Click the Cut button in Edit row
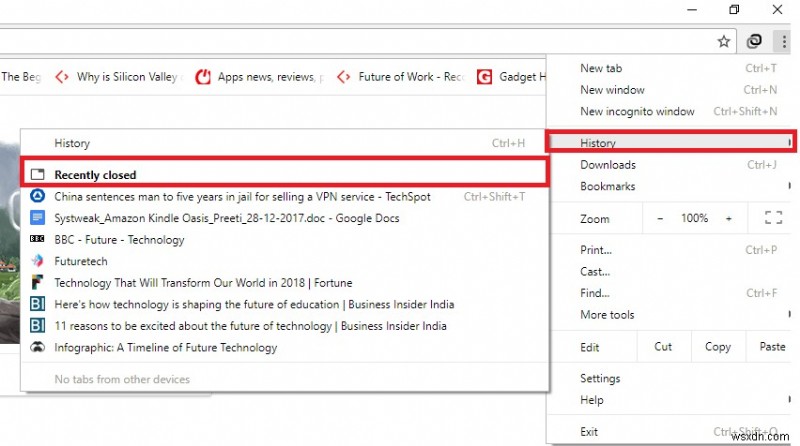 tap(663, 347)
